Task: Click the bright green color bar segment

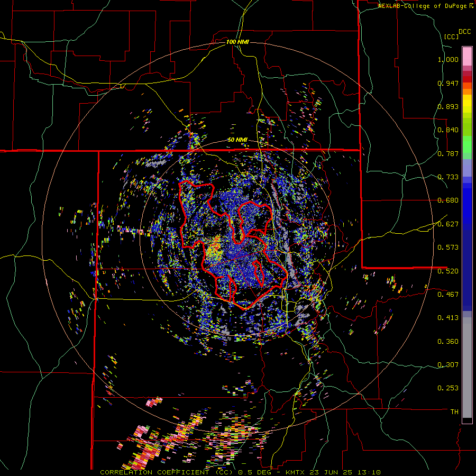Action: pos(467,144)
